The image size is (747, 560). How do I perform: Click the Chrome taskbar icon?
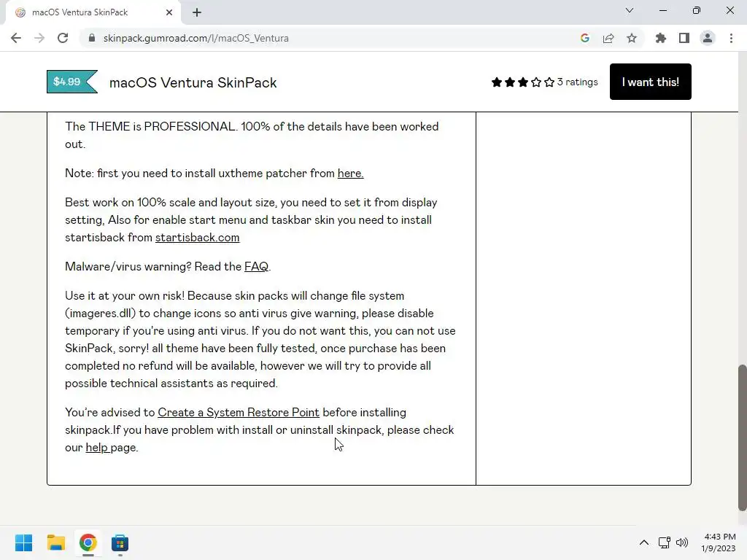[x=88, y=542]
